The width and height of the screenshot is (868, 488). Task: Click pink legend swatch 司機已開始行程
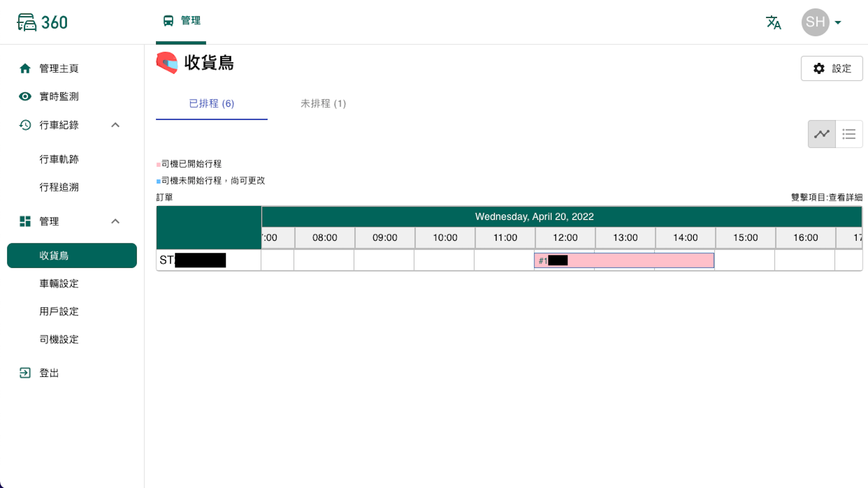[x=158, y=164]
